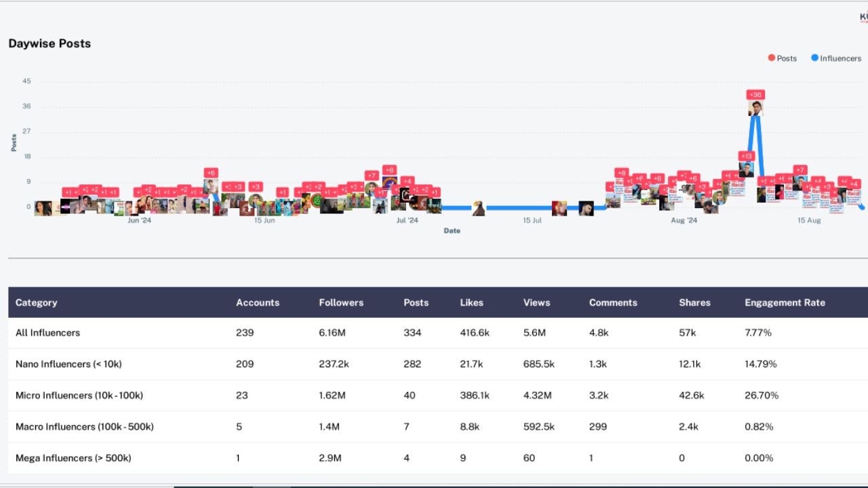Click the 0.82% engagement rate
This screenshot has width=868, height=488.
(759, 426)
